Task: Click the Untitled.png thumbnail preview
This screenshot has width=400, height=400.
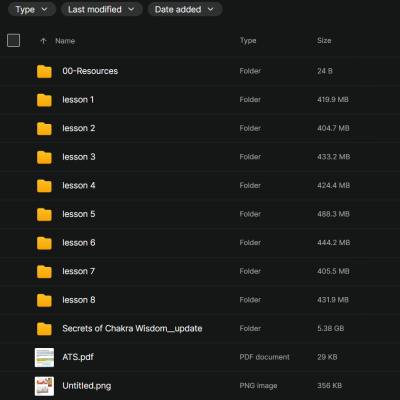Action: [44, 386]
